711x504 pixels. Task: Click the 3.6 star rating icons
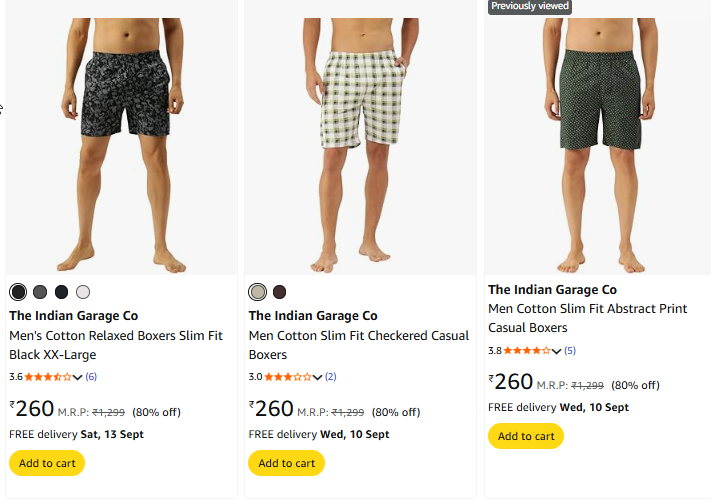[x=48, y=377]
